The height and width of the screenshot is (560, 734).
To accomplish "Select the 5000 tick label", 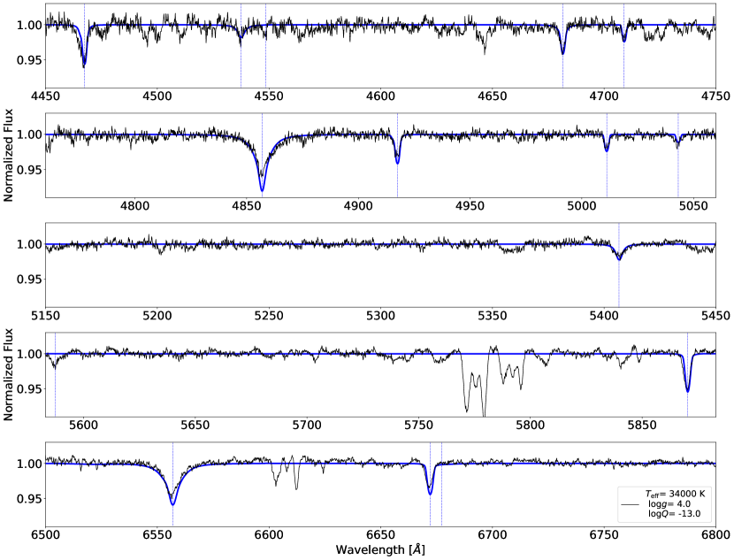I will [581, 205].
